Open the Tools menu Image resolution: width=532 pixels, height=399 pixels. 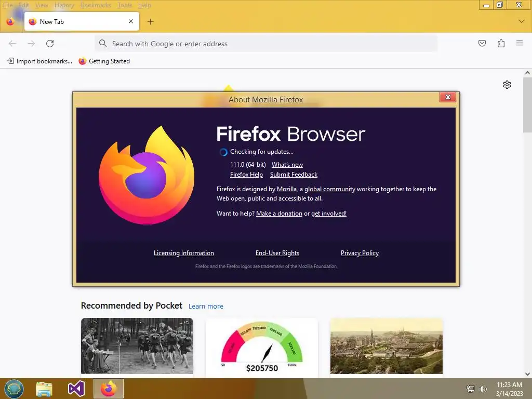click(125, 5)
